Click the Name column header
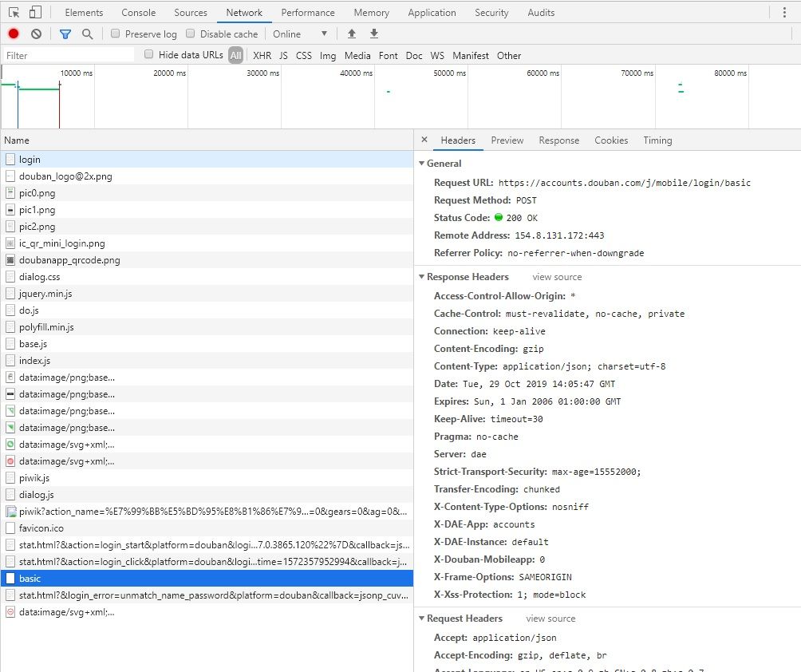Image resolution: width=801 pixels, height=672 pixels. (x=207, y=140)
